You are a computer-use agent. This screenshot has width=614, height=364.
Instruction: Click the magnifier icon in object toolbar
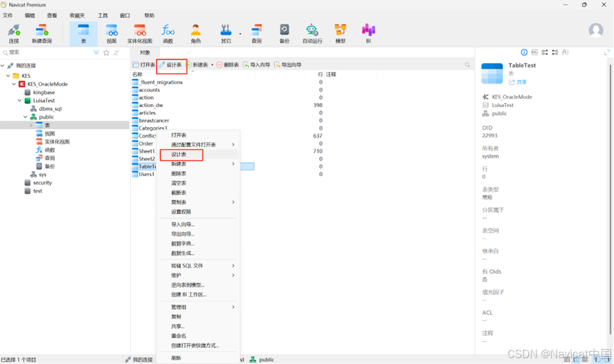click(x=467, y=65)
